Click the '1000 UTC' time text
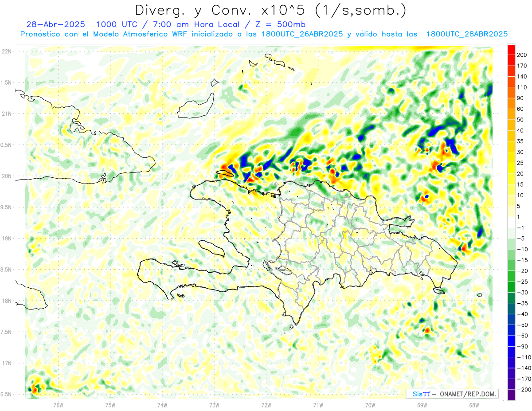Image resolution: width=532 pixels, height=411 pixels. point(117,24)
